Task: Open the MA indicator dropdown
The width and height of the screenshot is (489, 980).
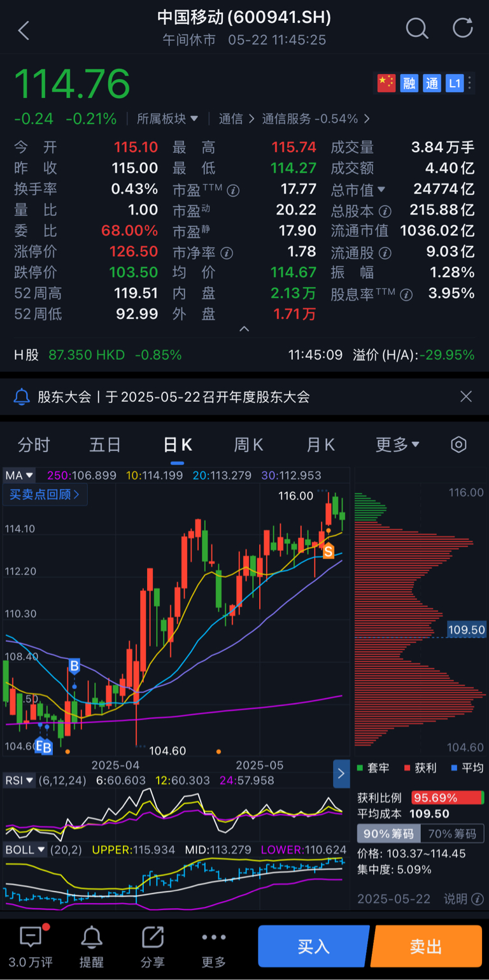Action: click(x=19, y=475)
